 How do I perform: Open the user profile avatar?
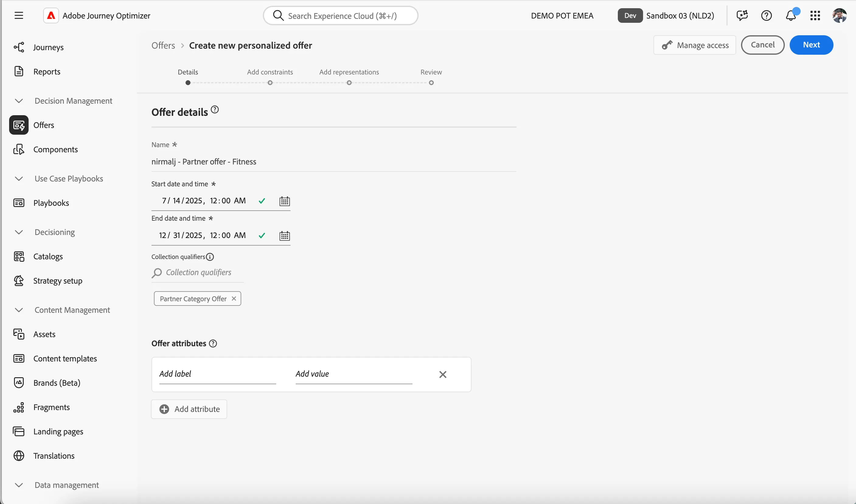point(839,16)
